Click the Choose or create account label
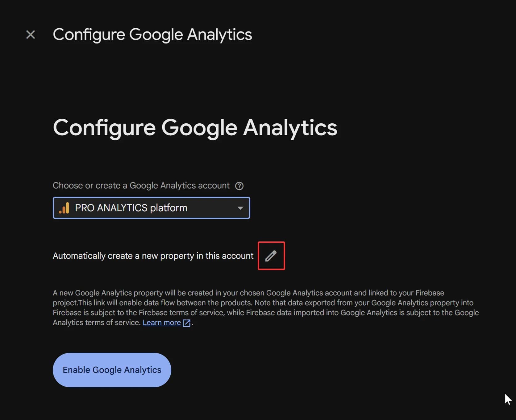 coord(141,186)
